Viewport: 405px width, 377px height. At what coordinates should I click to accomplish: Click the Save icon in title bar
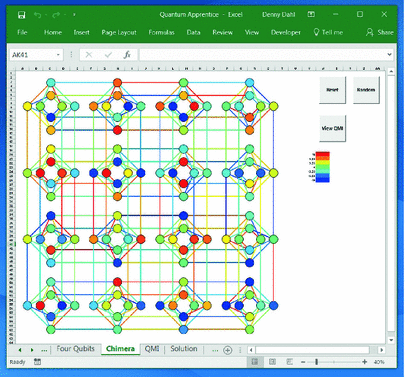point(22,15)
